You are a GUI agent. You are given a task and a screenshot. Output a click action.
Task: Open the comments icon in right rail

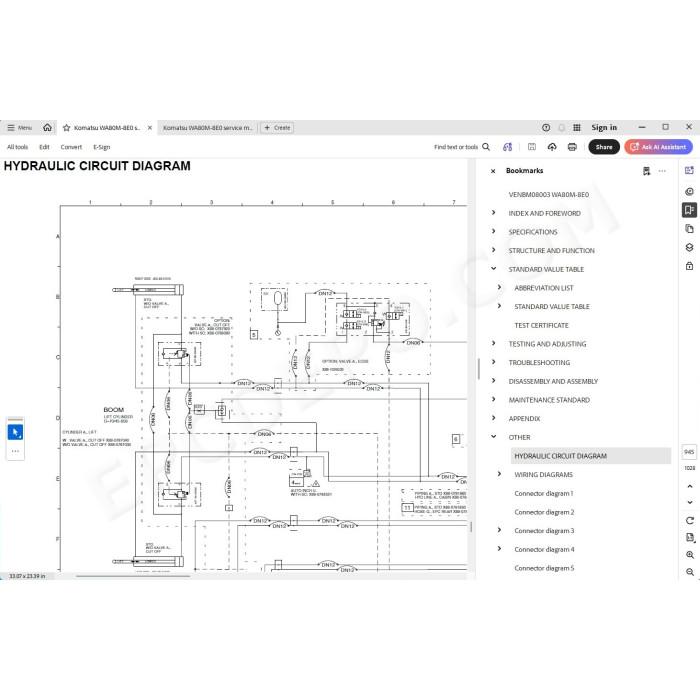689,192
